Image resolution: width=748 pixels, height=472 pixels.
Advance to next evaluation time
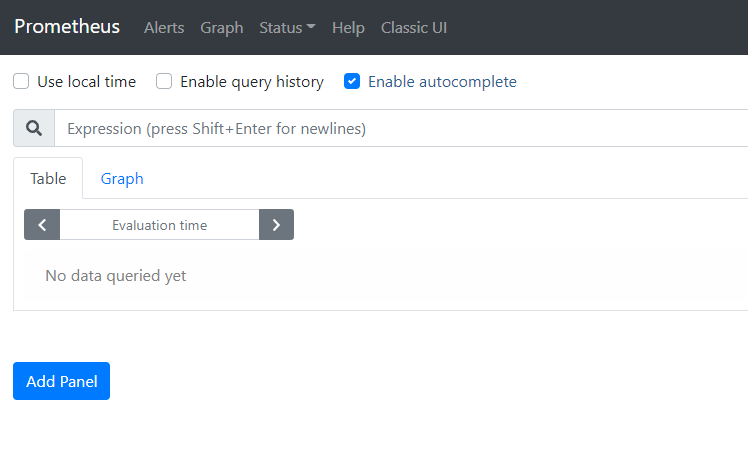276,225
